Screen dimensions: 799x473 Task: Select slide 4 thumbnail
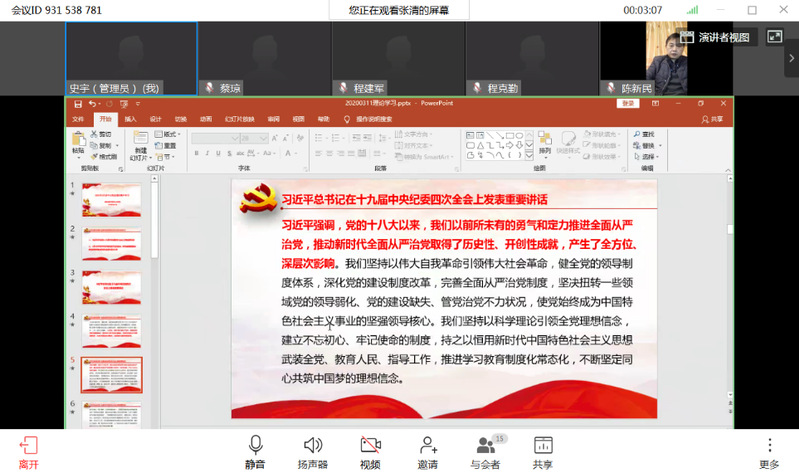pos(112,331)
